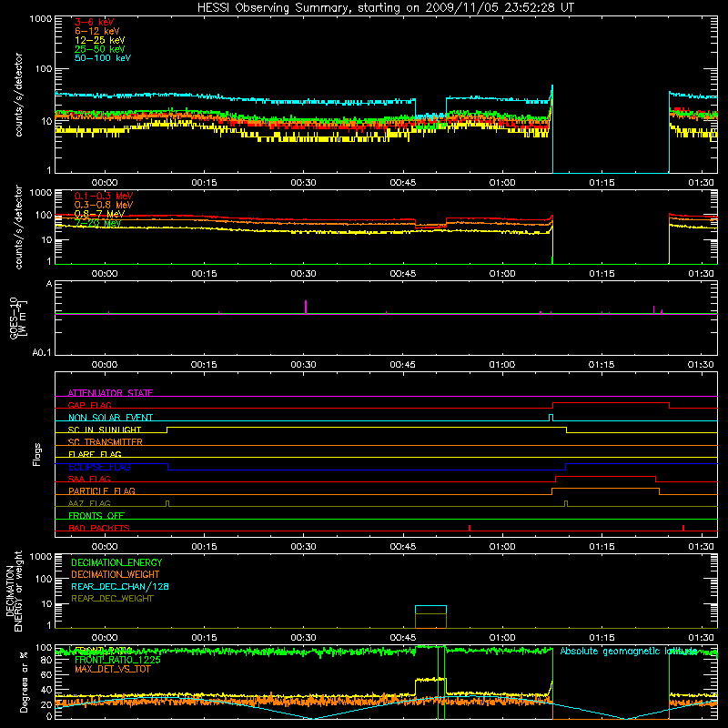Image resolution: width=728 pixels, height=728 pixels.
Task: Select the orange '6-12 keV' legend label
Action: pos(97,31)
